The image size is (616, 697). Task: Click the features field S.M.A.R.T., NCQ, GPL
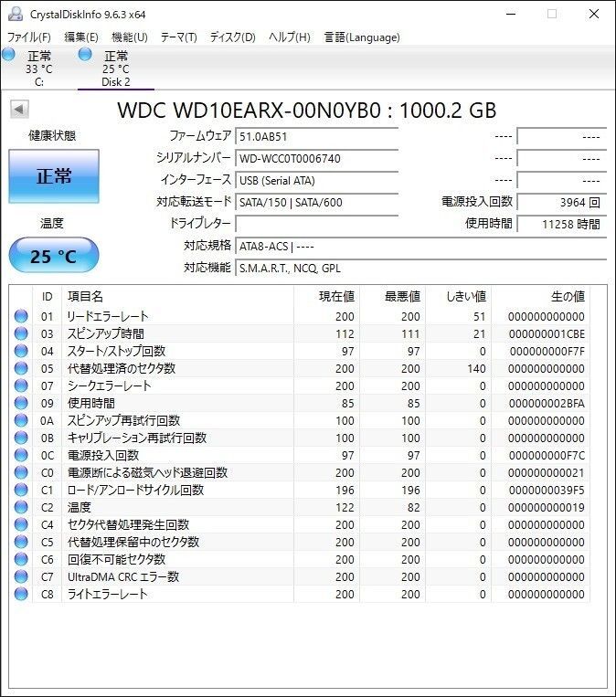point(420,268)
